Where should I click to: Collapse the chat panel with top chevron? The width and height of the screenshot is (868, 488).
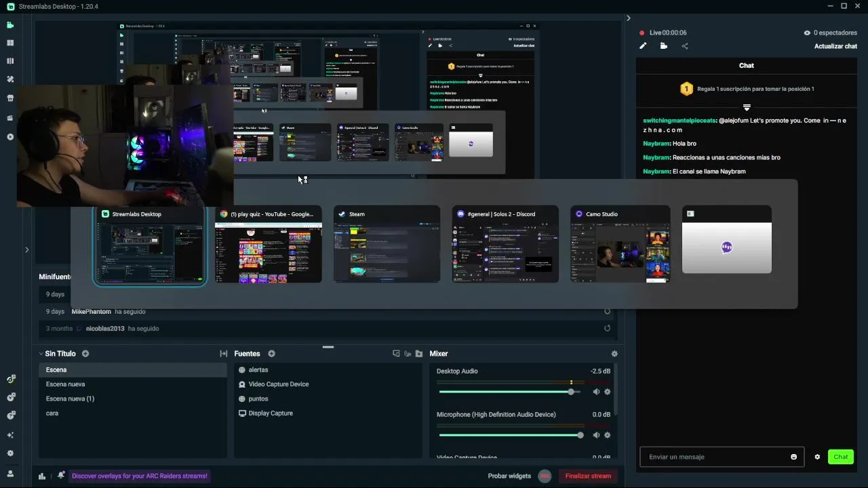pyautogui.click(x=629, y=18)
